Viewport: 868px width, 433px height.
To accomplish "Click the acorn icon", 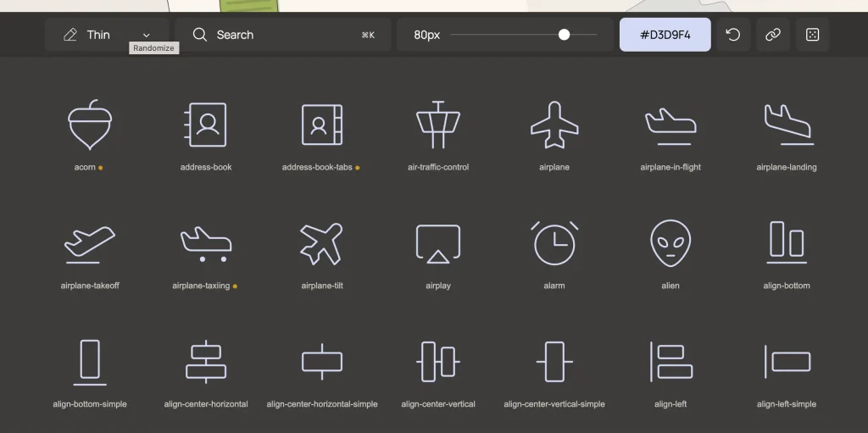I will coord(89,125).
